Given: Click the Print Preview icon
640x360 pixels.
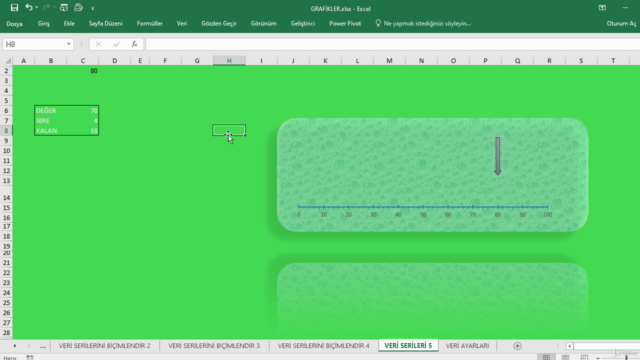Looking at the screenshot, I should pyautogui.click(x=64, y=7).
